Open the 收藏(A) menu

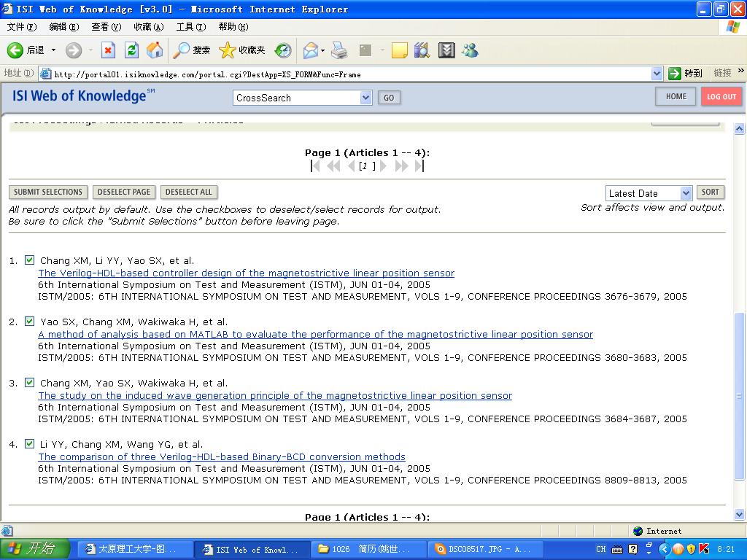(x=148, y=27)
